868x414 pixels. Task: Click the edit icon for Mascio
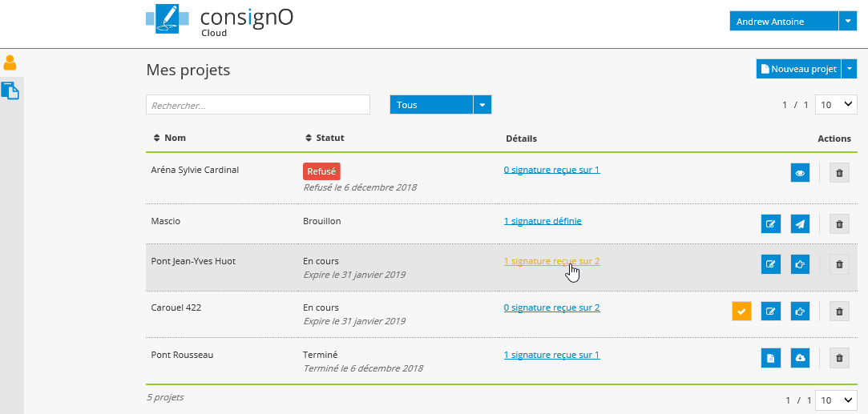pyautogui.click(x=770, y=224)
